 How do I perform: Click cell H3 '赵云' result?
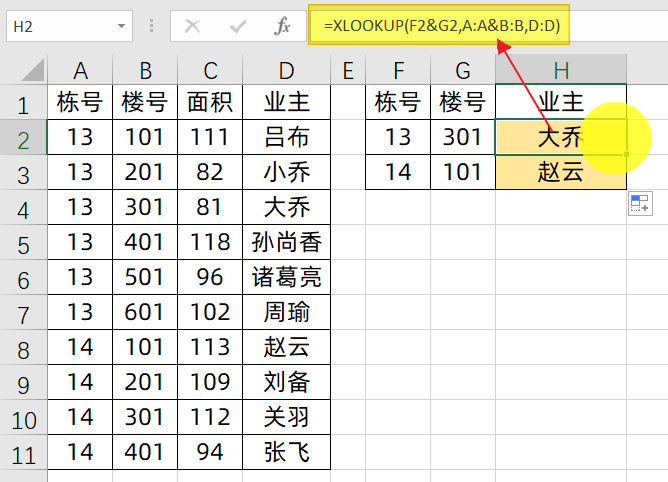[561, 172]
